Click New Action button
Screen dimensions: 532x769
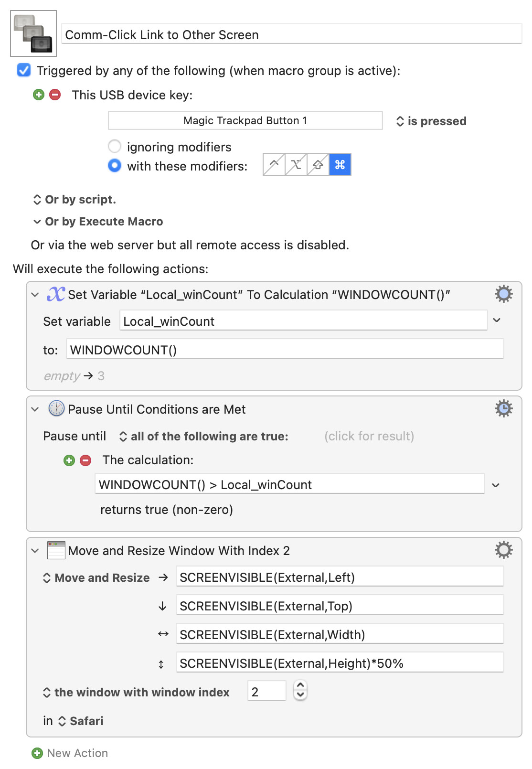pos(70,753)
